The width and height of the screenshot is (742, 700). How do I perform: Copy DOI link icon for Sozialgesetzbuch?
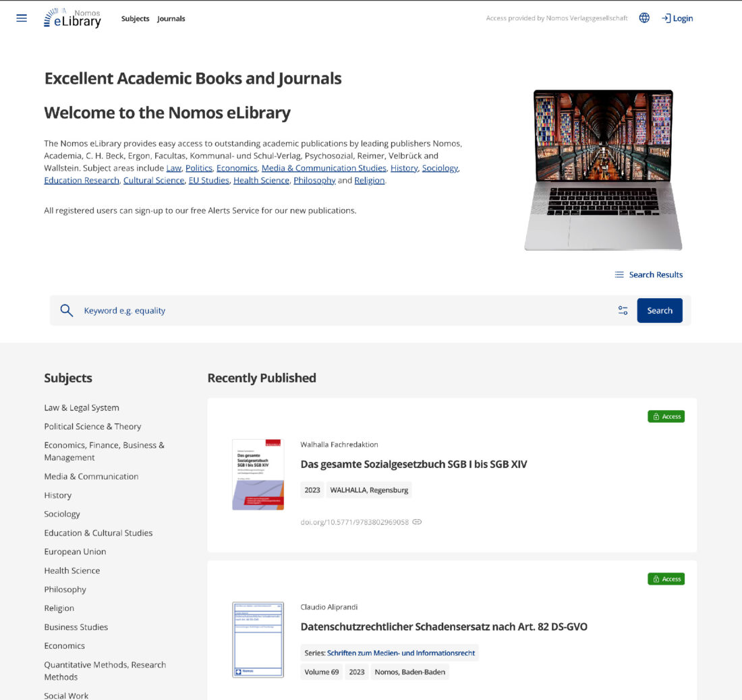[x=417, y=522]
